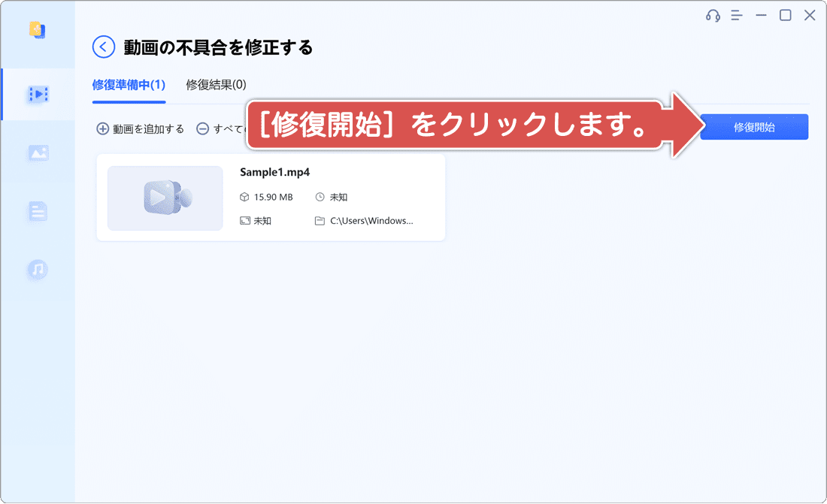
Task: Click the Sample1.mp4 video thumbnail
Action: tap(165, 198)
